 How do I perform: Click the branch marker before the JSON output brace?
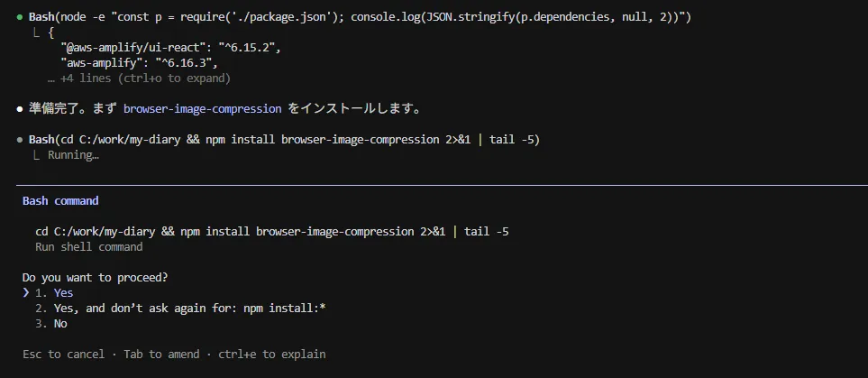[x=37, y=32]
